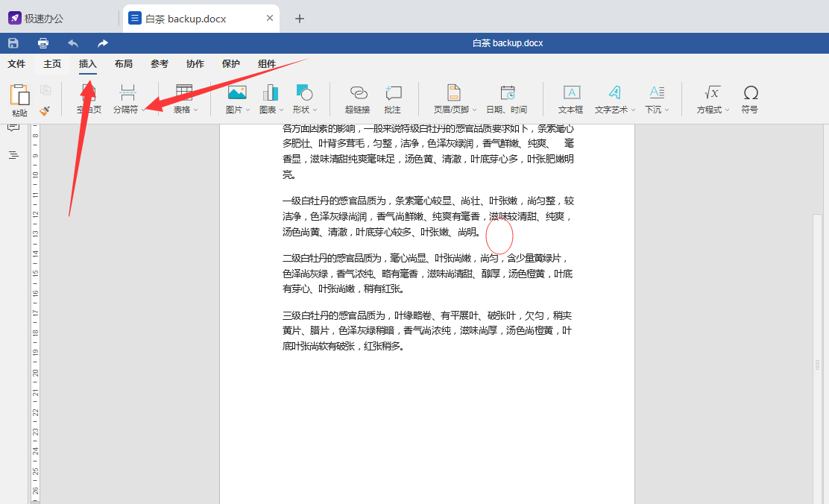Viewport: 829px width, 504px height.
Task: Click the 文字艺术 text art icon
Action: [x=614, y=92]
